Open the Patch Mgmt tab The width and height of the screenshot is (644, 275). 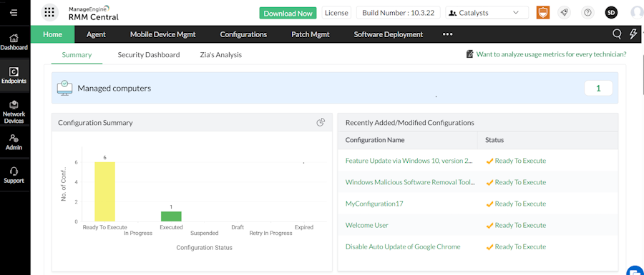coord(311,34)
